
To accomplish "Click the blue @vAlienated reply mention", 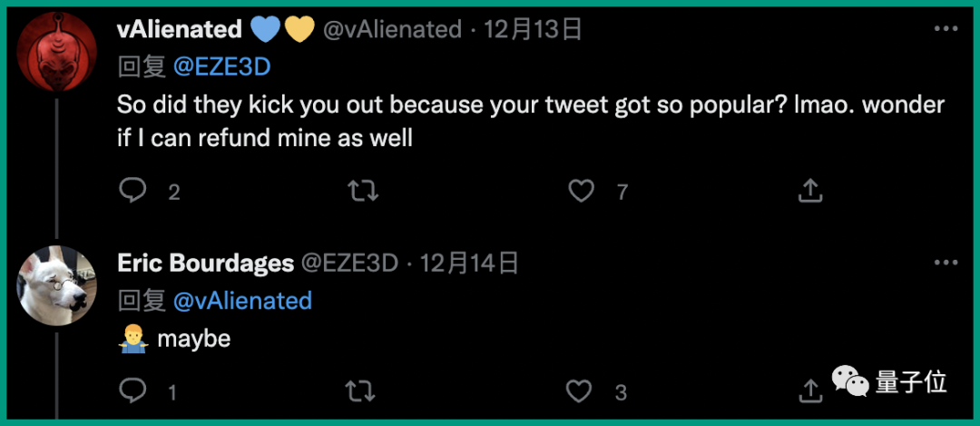I will coord(242,300).
